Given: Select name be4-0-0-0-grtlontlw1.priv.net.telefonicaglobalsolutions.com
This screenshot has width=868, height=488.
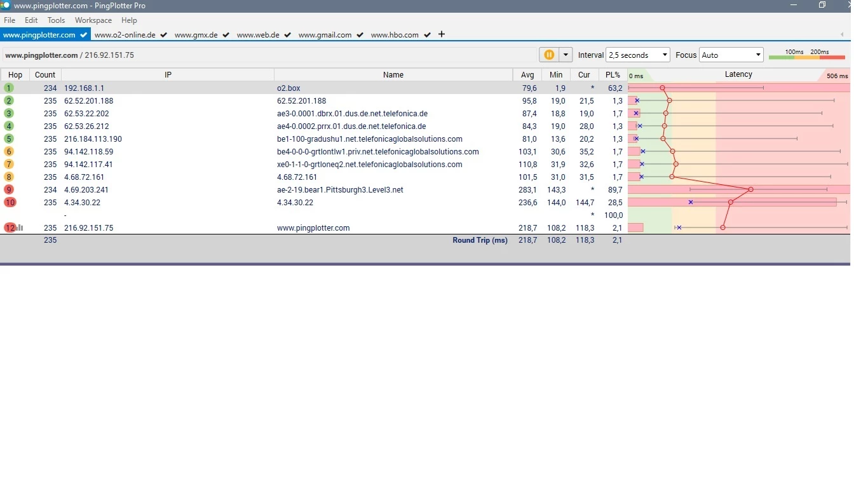Looking at the screenshot, I should pos(378,152).
